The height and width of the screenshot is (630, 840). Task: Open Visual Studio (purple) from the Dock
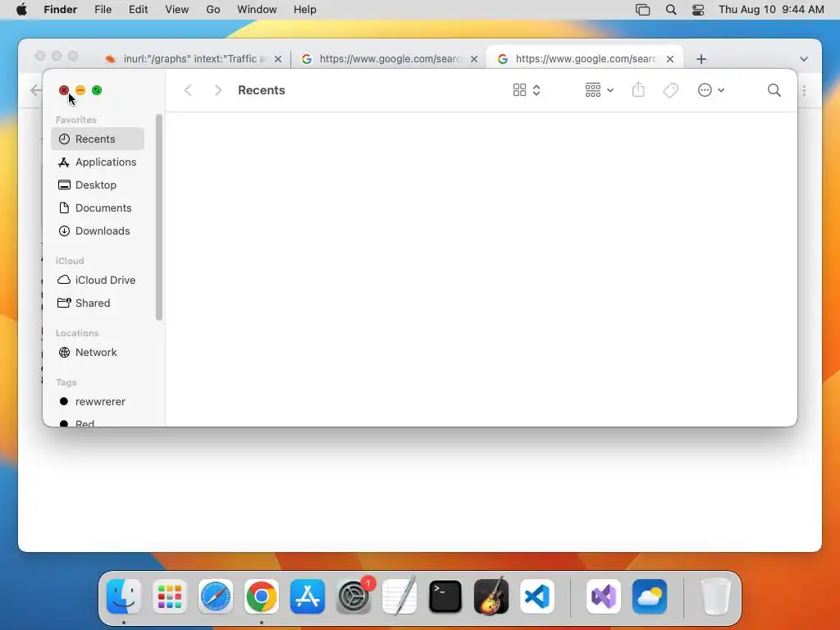(x=603, y=596)
